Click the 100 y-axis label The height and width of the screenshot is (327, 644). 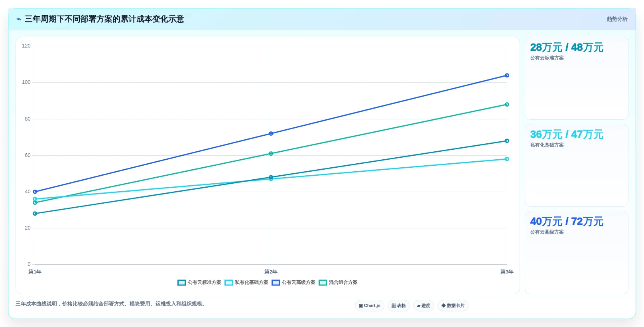coord(26,82)
